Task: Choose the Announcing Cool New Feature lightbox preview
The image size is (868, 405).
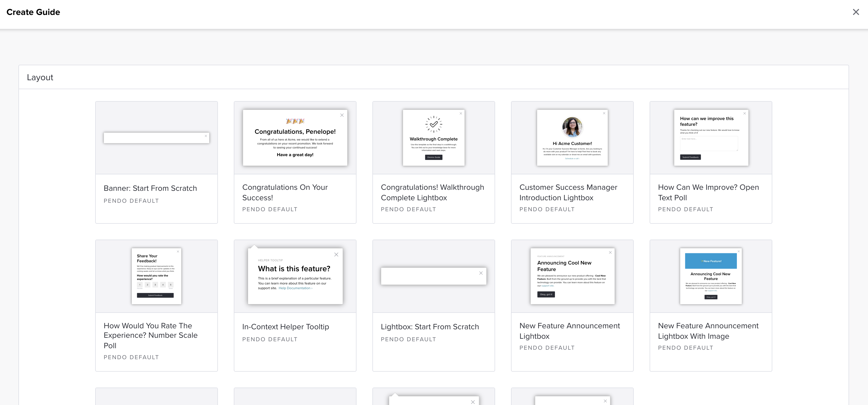Action: pos(572,276)
